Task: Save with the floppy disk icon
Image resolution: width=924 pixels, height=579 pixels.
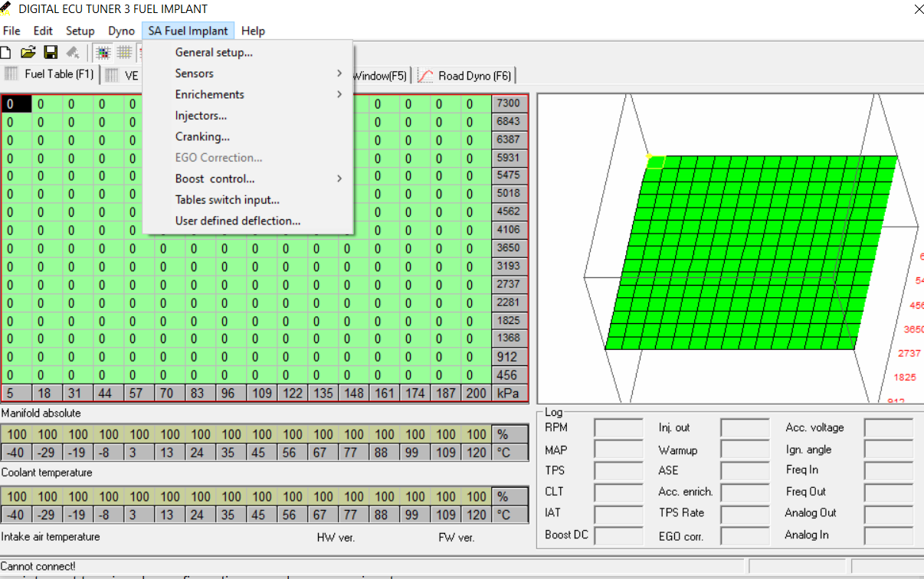Action: pyautogui.click(x=51, y=53)
